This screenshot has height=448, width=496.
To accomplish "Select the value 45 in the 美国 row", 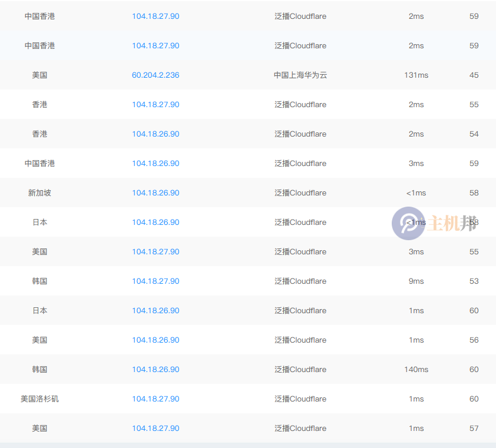I will [474, 75].
